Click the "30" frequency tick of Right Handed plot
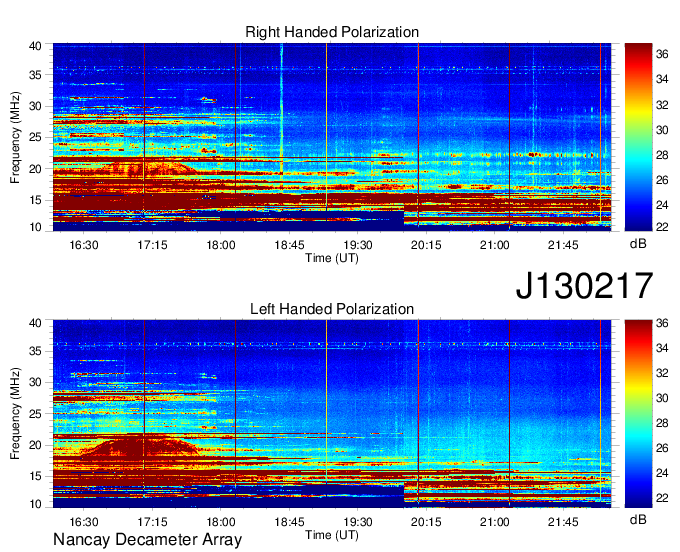Image resolution: width=680 pixels, height=552 pixels. [35, 106]
